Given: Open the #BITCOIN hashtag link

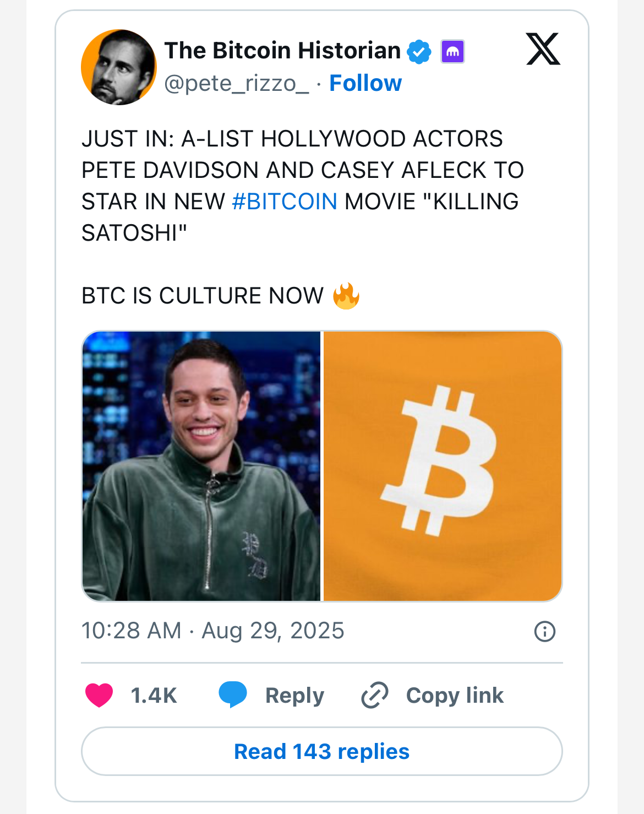Looking at the screenshot, I should (285, 202).
